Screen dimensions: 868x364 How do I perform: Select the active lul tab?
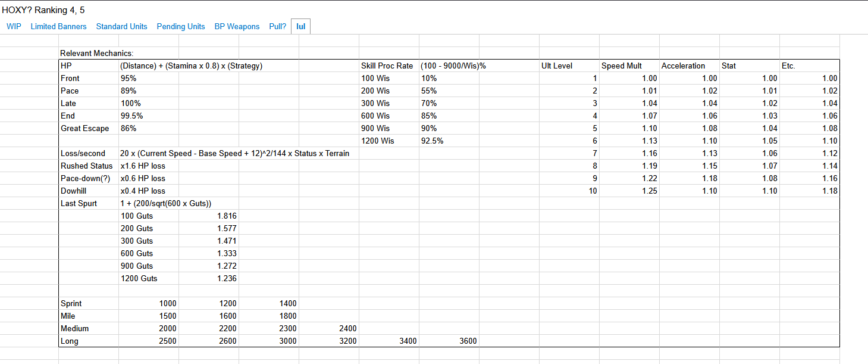300,26
